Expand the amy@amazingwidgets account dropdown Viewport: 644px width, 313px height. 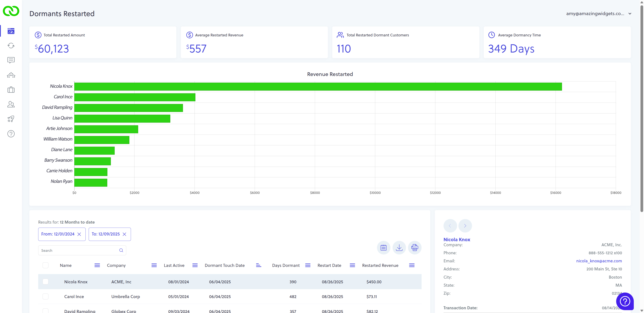tap(630, 14)
